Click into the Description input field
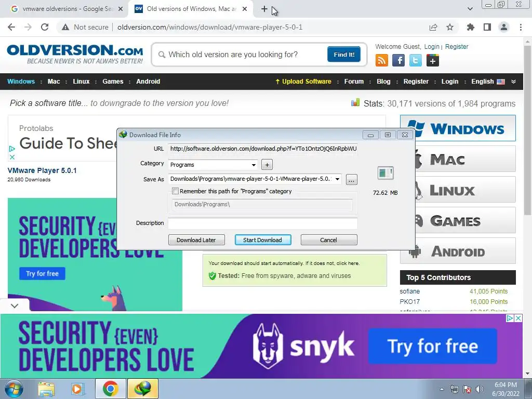 pos(263,223)
